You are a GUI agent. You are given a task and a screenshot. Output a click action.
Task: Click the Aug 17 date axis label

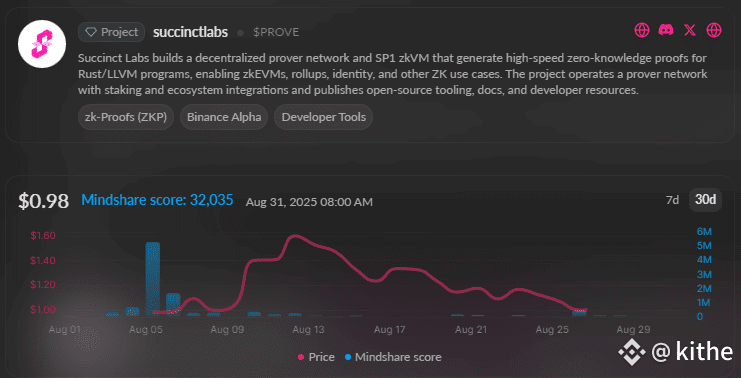(x=389, y=330)
